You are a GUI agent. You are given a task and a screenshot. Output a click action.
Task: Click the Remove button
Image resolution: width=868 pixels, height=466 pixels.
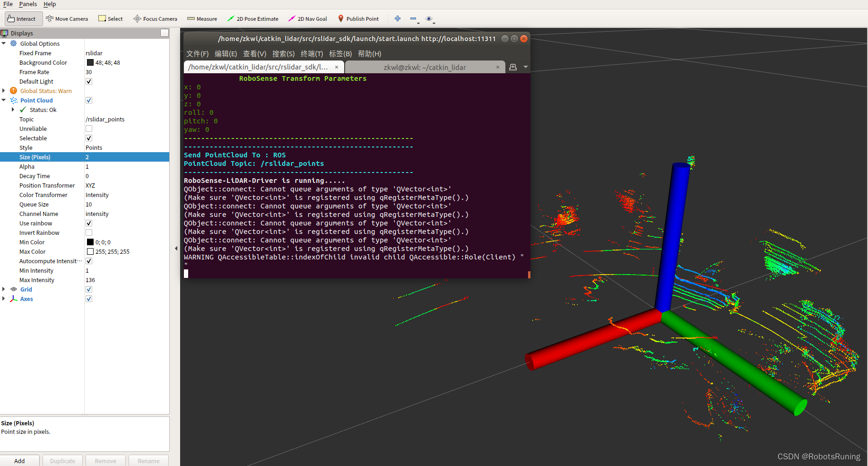[x=105, y=461]
